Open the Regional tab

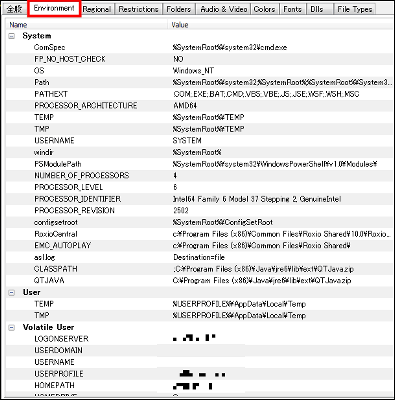[97, 9]
